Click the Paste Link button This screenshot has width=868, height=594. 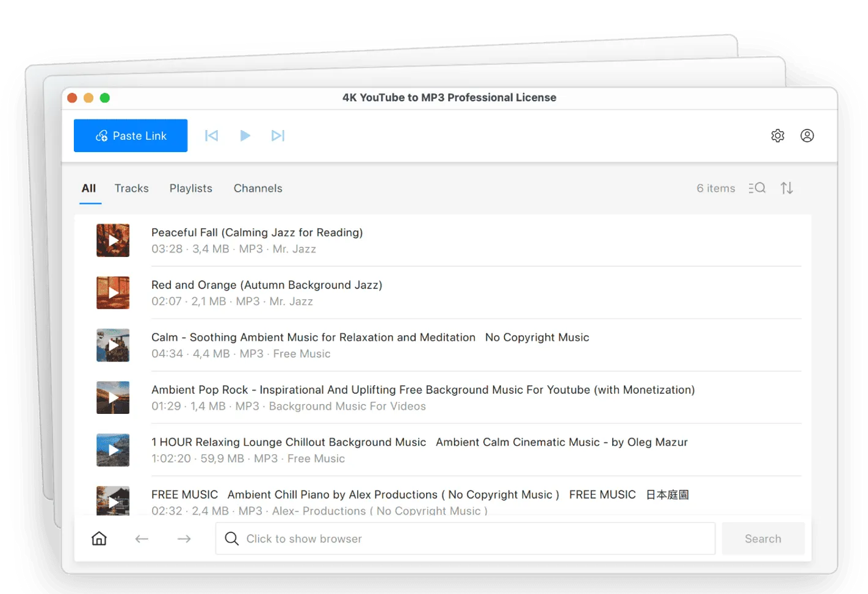click(x=131, y=136)
